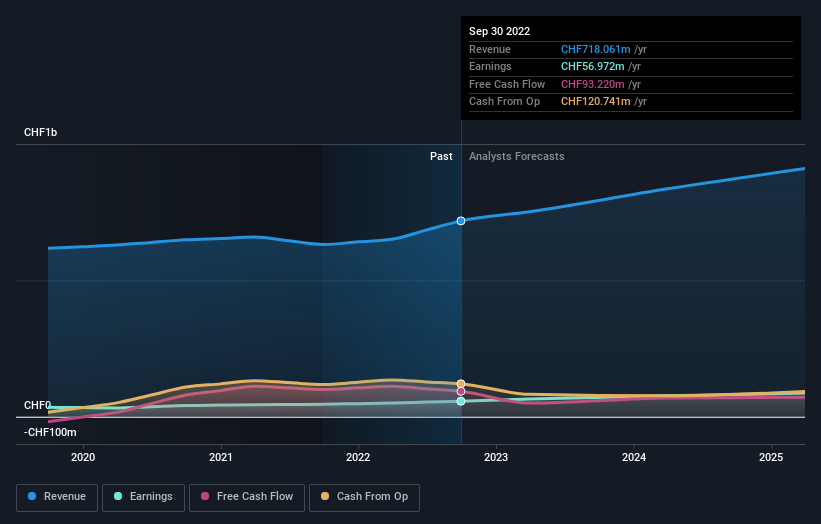Screen dimensions: 821x524
Task: Click the blue Revenue data point marker
Action: coord(461,221)
